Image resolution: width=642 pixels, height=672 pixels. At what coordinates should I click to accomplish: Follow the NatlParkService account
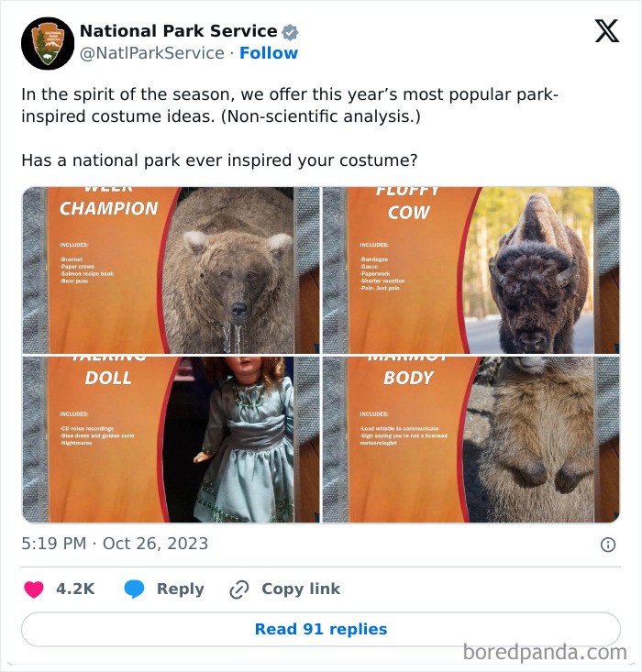pyautogui.click(x=269, y=53)
